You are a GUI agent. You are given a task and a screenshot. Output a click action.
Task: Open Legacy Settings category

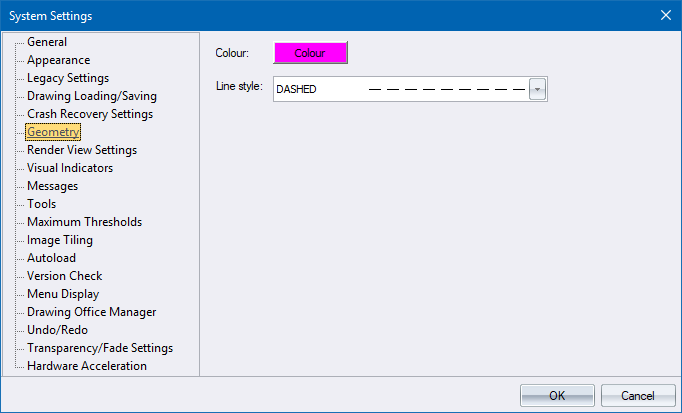(68, 78)
